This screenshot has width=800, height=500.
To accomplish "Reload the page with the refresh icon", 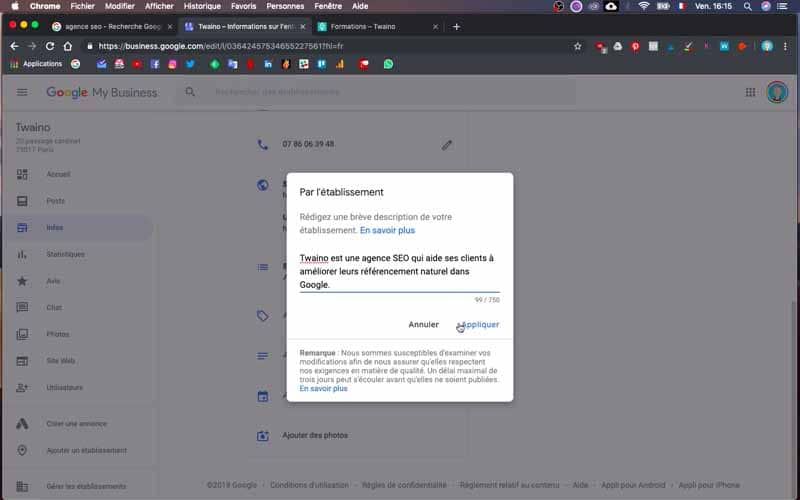I will pos(49,46).
